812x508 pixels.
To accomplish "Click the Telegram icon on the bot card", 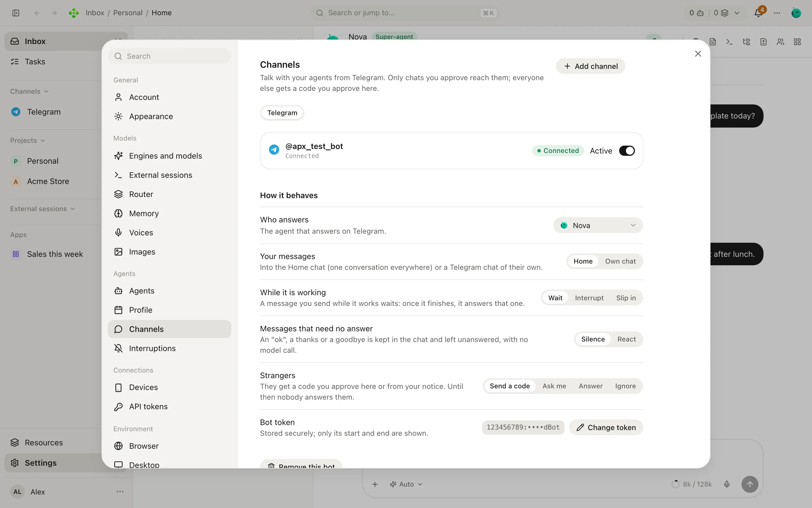I will [274, 150].
